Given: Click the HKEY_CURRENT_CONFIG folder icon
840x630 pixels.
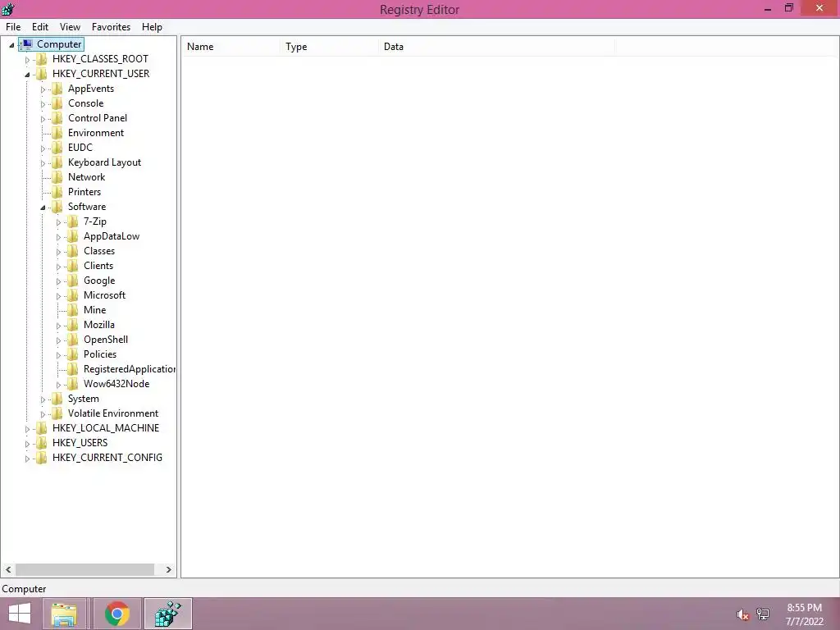Looking at the screenshot, I should [42, 458].
